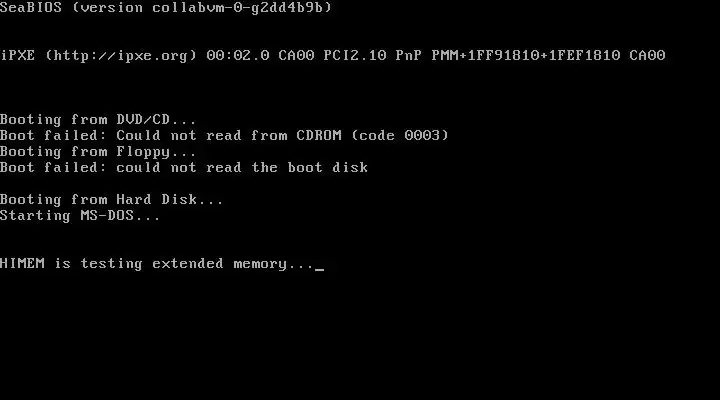
Task: Click the 'Booting from Hard Disk...' line
Action: coord(111,200)
